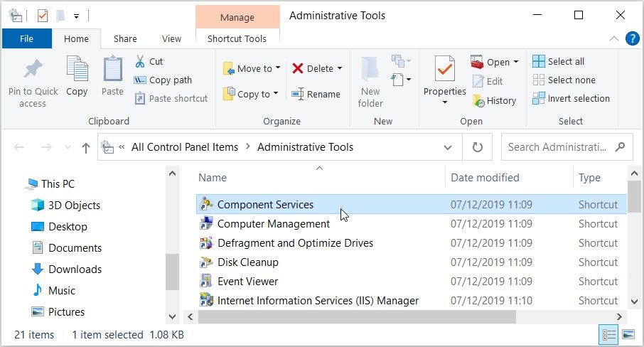Click the file list vertical scrollbar thumb

point(635,196)
